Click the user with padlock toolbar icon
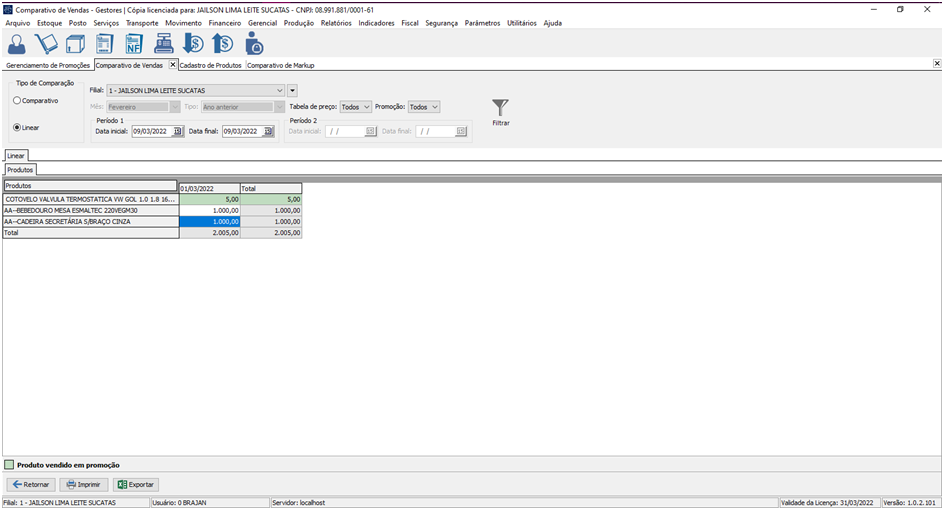The height and width of the screenshot is (510, 944). click(x=254, y=44)
